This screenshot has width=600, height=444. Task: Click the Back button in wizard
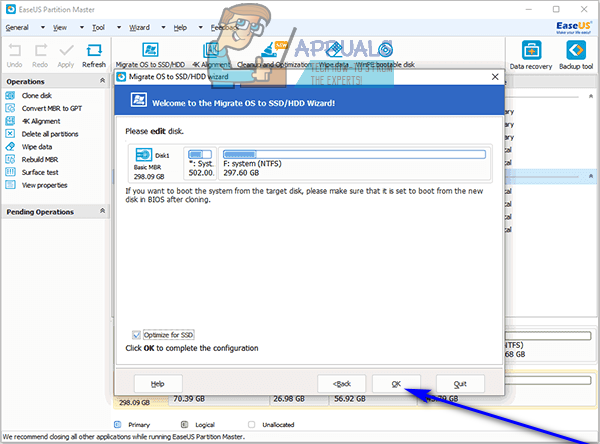342,384
